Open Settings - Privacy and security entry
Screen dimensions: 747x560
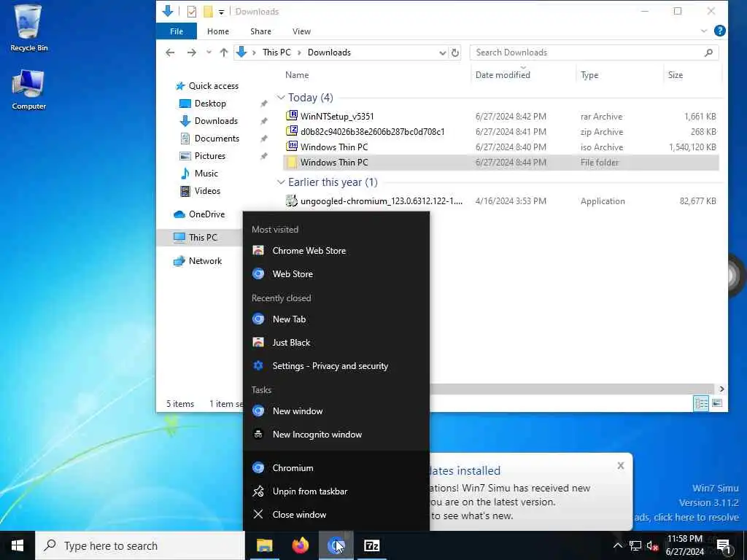click(x=336, y=366)
